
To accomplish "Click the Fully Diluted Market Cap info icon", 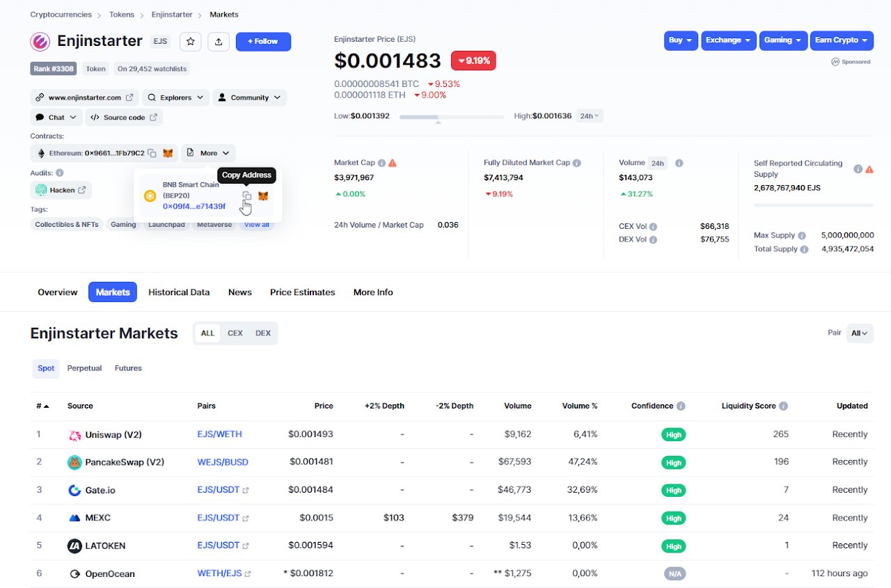I will pyautogui.click(x=576, y=163).
